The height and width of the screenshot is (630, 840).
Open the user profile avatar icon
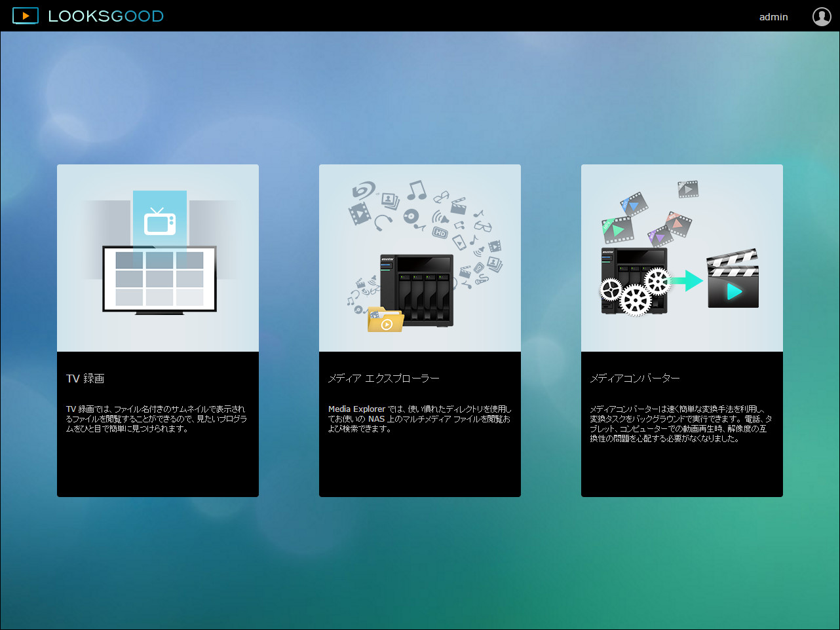tap(822, 16)
